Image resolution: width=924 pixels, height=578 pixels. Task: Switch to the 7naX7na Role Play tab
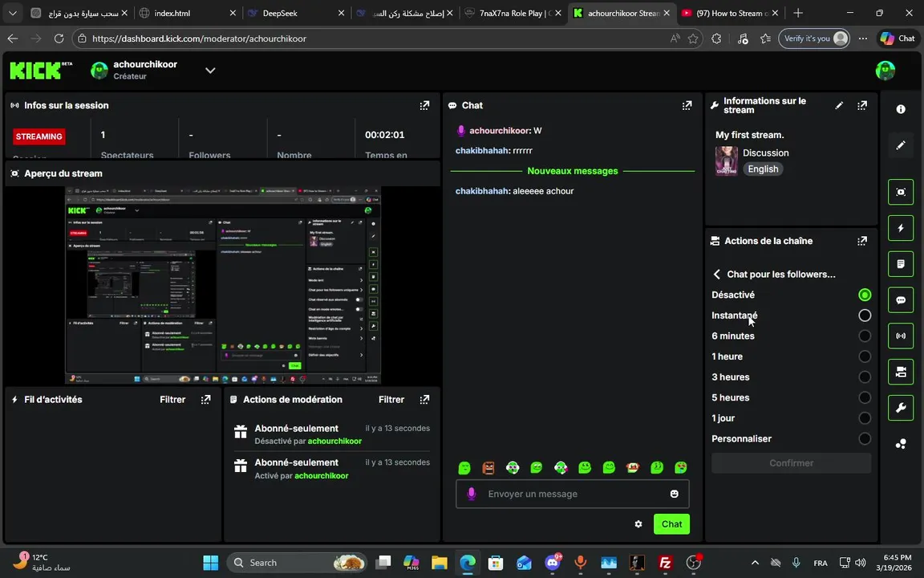(x=513, y=13)
